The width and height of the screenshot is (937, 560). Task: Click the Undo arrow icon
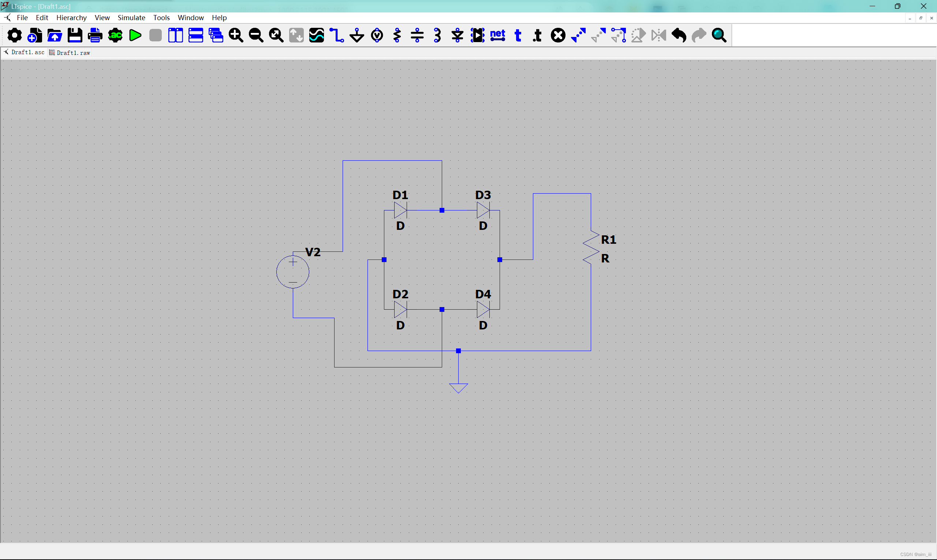679,36
